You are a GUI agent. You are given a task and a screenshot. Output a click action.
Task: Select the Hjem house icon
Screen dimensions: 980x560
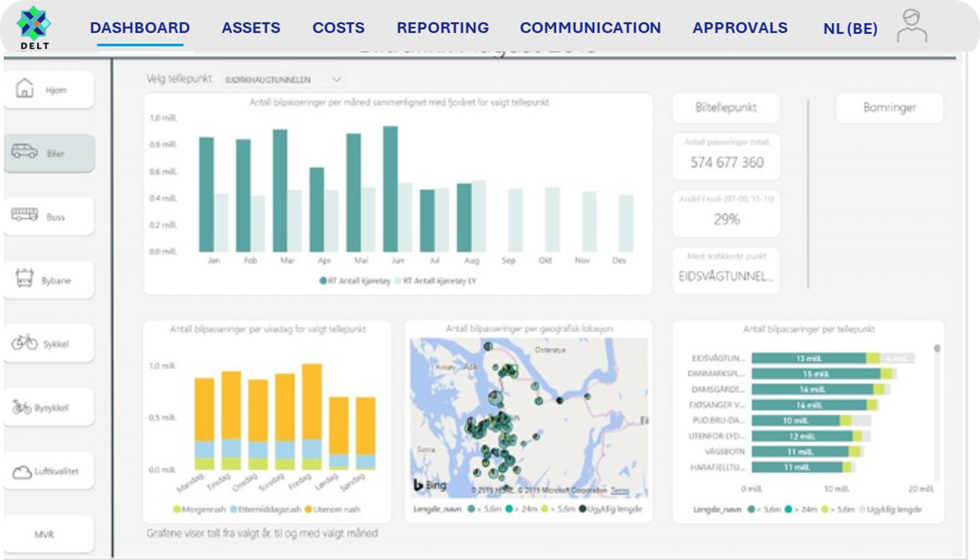tap(25, 89)
